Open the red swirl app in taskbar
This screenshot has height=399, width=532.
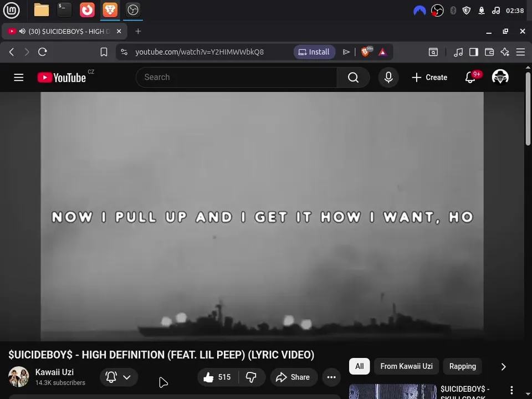pyautogui.click(x=87, y=10)
